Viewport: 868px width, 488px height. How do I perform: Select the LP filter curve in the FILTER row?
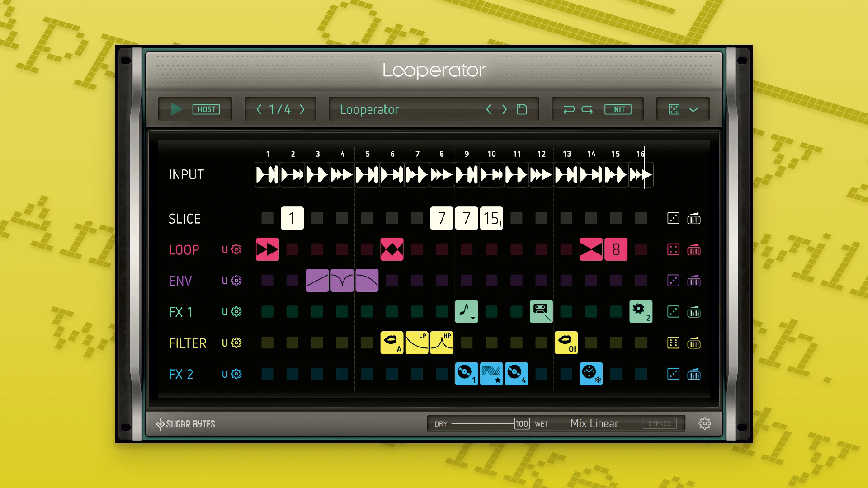pos(417,343)
